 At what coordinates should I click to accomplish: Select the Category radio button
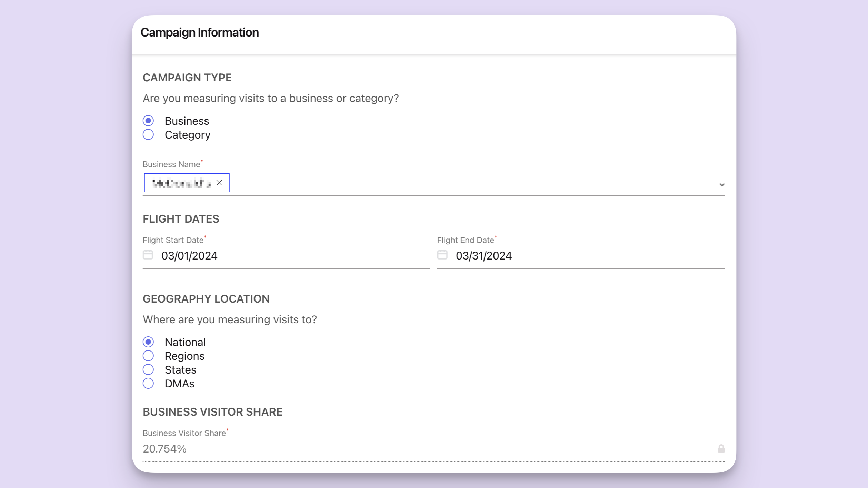(148, 134)
